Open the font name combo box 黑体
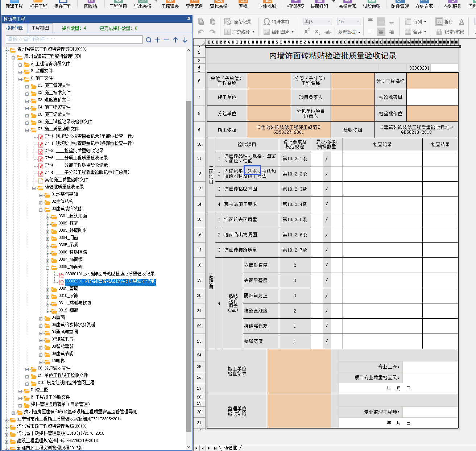Viewport: 476px width, 451px height. click(x=318, y=22)
